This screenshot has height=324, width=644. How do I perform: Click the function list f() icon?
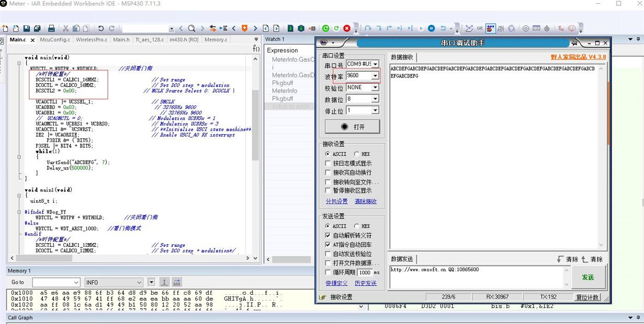point(256,48)
